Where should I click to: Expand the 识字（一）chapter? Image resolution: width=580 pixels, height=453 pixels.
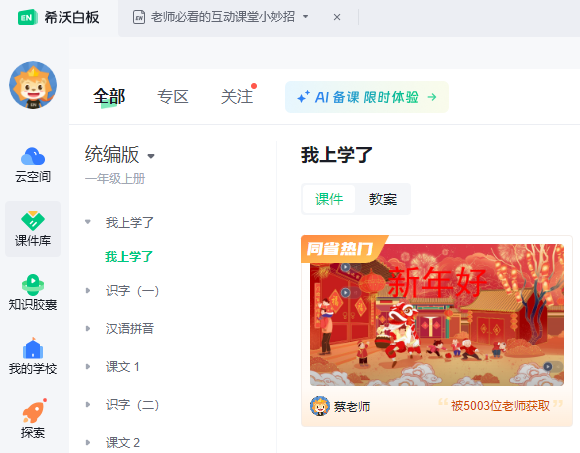pyautogui.click(x=88, y=291)
